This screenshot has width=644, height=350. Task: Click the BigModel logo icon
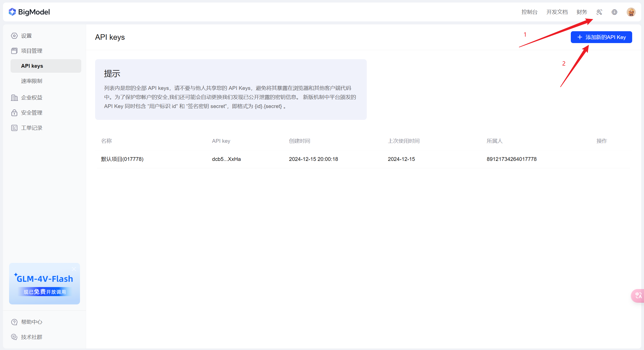coord(12,12)
